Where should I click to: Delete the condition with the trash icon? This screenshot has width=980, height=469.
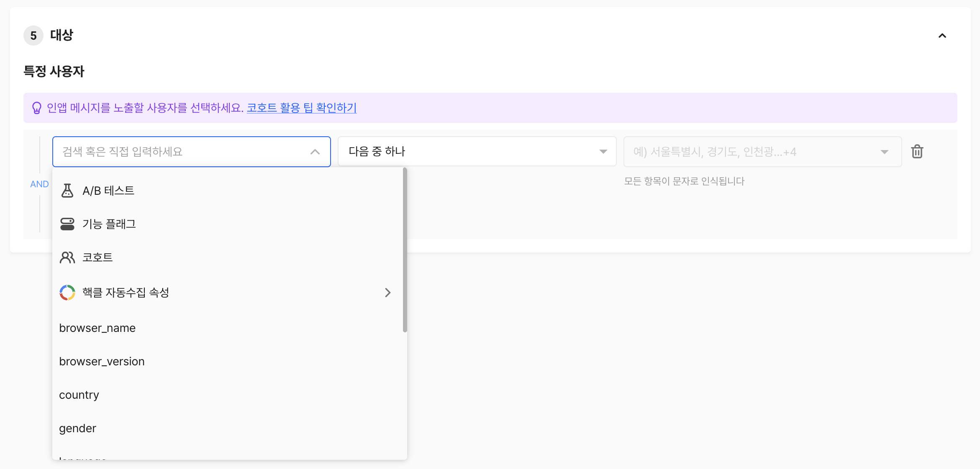917,151
